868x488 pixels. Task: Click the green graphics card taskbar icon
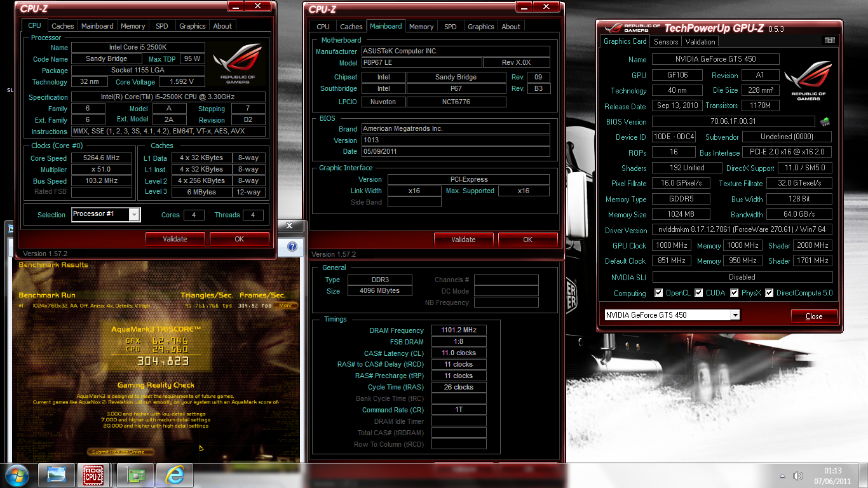(x=134, y=475)
